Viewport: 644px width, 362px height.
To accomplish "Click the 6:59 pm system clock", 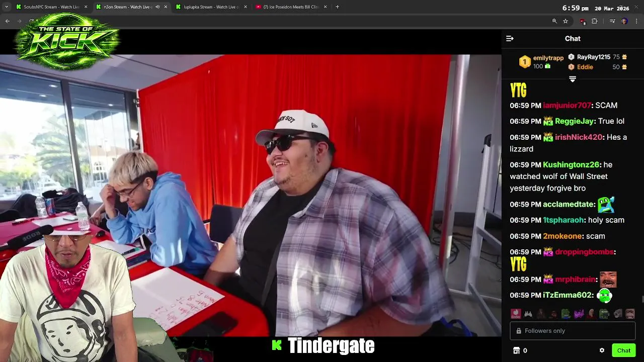I will [x=575, y=8].
